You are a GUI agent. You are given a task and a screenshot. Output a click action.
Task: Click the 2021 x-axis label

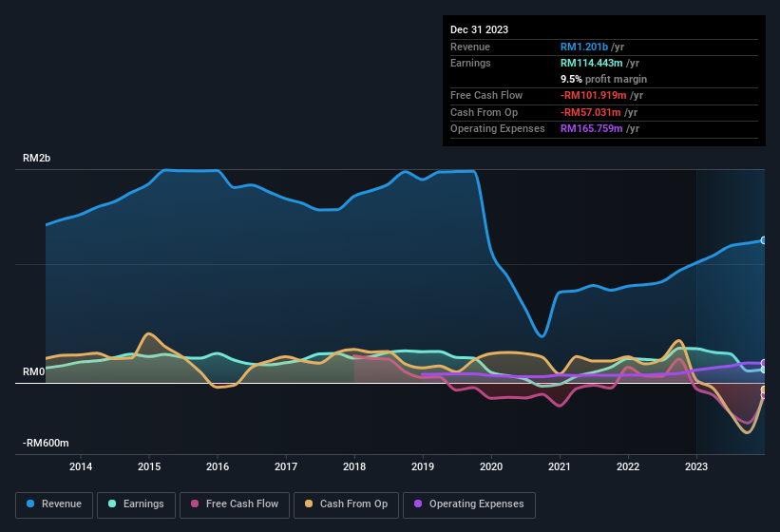560,466
